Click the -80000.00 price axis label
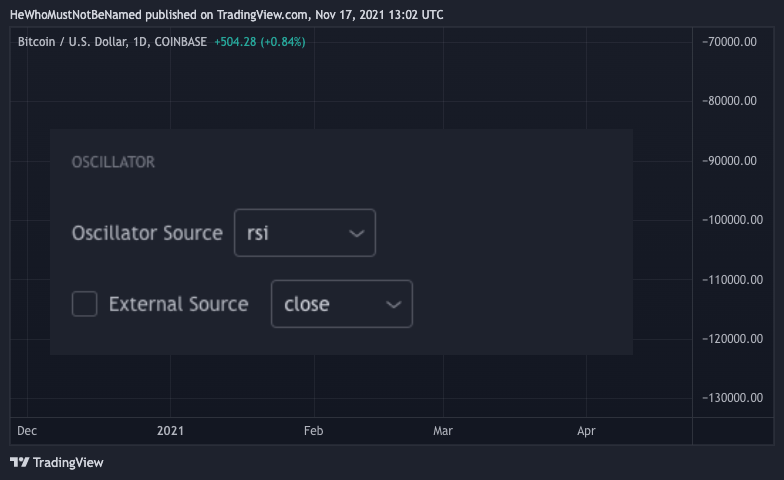The image size is (784, 480). (x=730, y=100)
